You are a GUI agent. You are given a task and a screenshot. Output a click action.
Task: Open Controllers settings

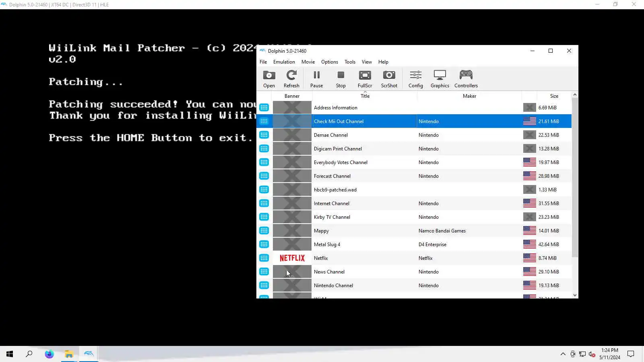pos(466,79)
